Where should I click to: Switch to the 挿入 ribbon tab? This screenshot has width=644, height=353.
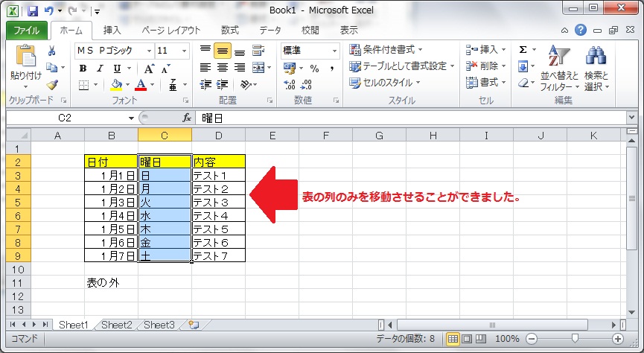112,31
